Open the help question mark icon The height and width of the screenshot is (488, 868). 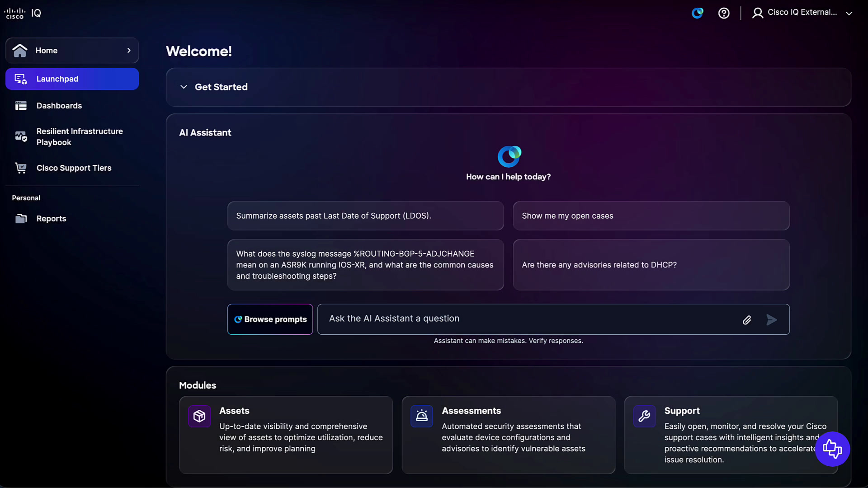pyautogui.click(x=724, y=13)
